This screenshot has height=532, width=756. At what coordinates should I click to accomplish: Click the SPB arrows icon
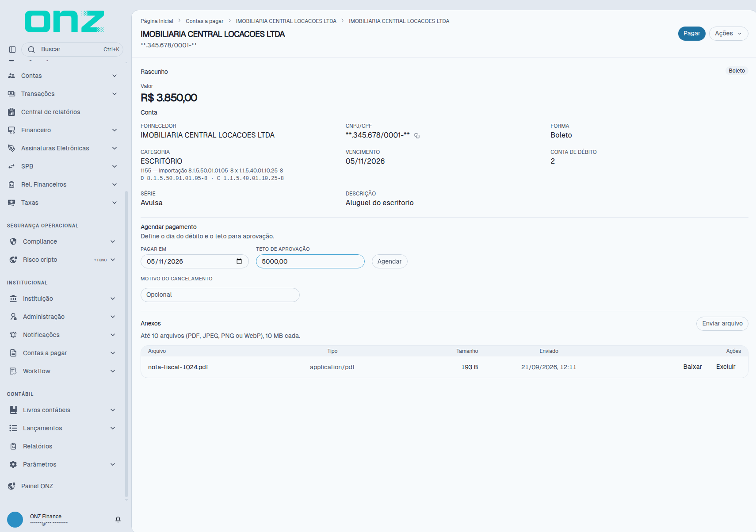tap(11, 166)
